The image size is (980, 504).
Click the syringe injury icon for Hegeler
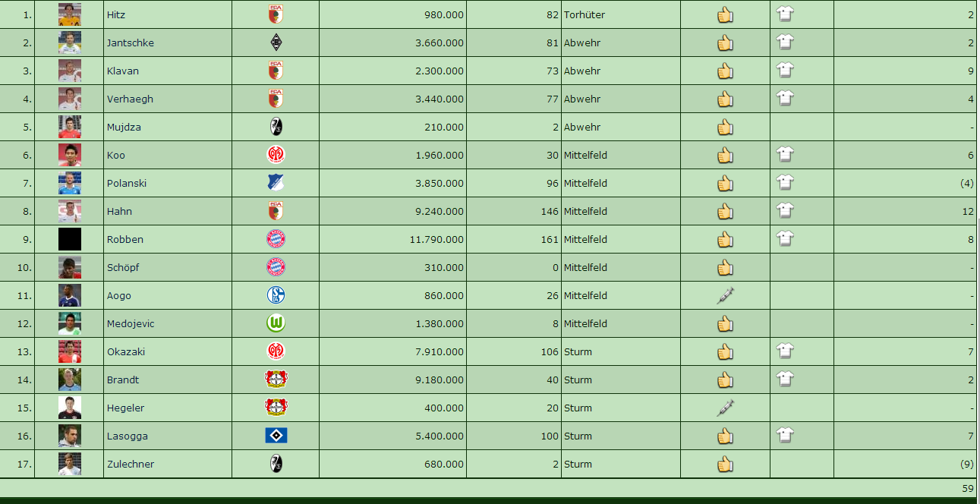coord(725,408)
